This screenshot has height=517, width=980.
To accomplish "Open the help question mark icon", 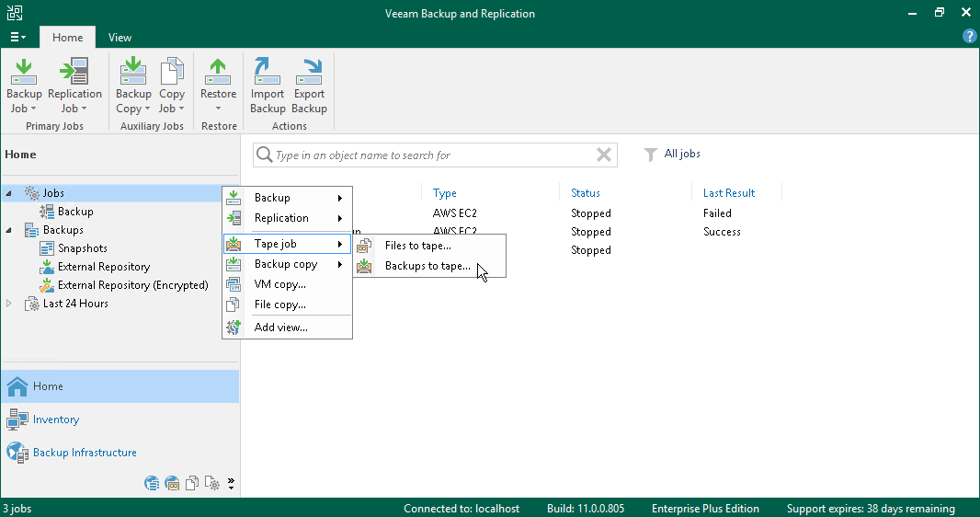I will [x=969, y=37].
